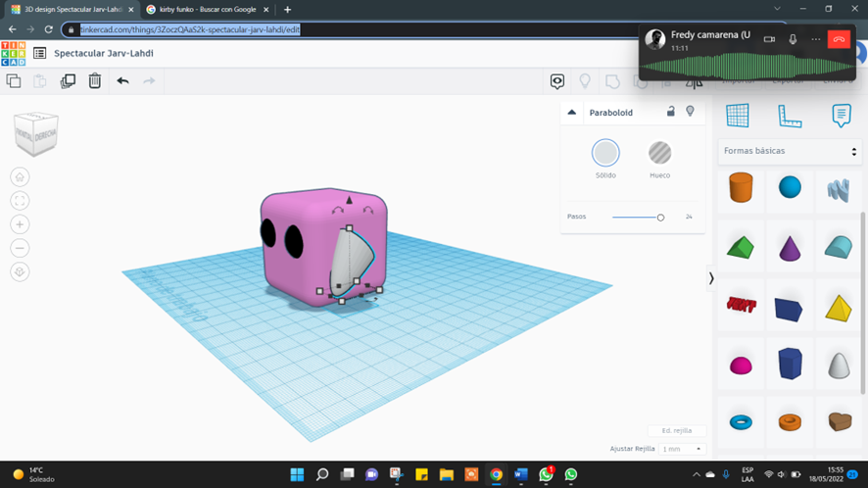Redo the last action

point(150,81)
